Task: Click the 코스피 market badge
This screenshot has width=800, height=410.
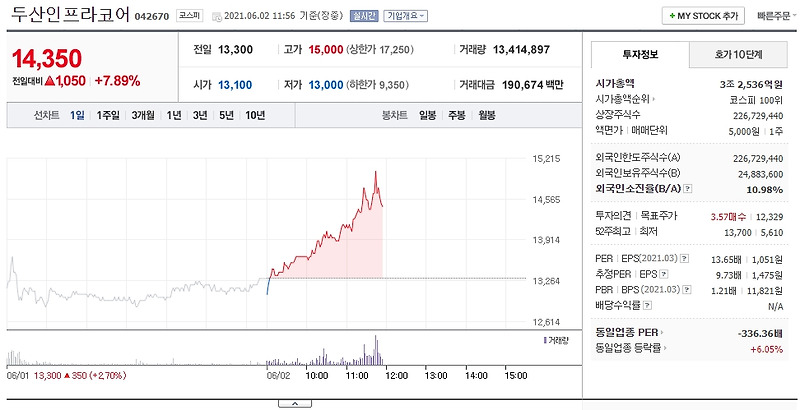Action: click(x=190, y=16)
